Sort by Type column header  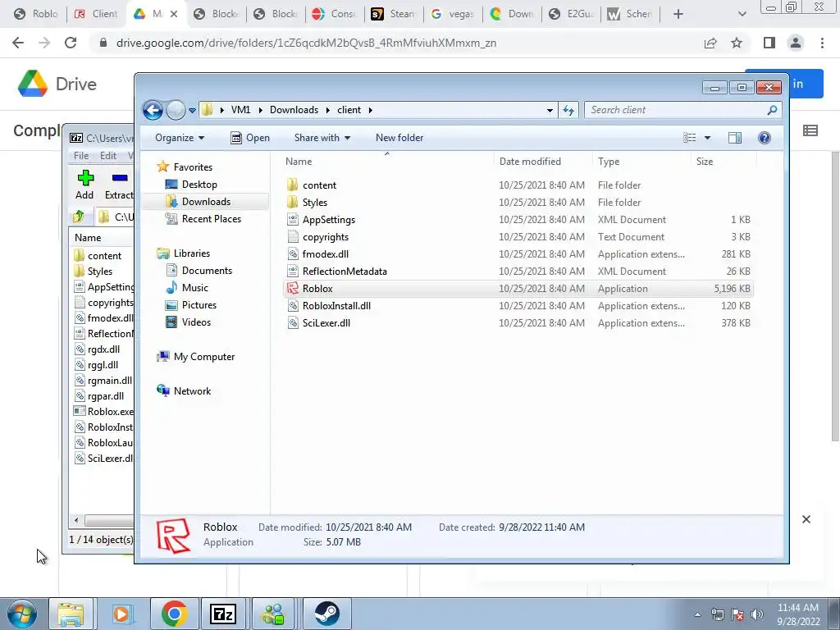point(641,162)
